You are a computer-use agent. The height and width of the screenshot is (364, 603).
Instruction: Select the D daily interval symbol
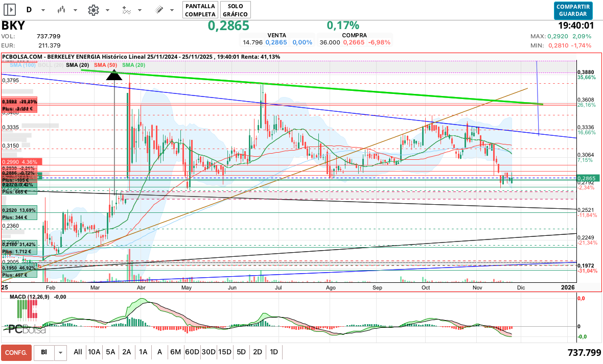pyautogui.click(x=29, y=10)
